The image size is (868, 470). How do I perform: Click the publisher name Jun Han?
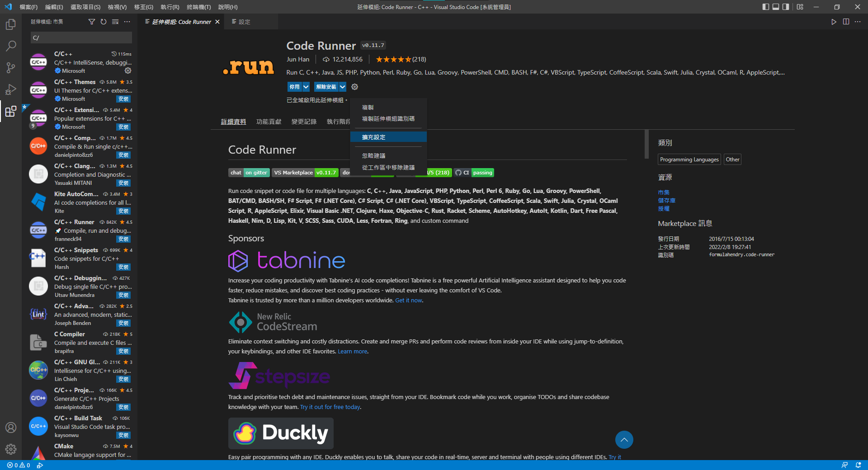[298, 59]
